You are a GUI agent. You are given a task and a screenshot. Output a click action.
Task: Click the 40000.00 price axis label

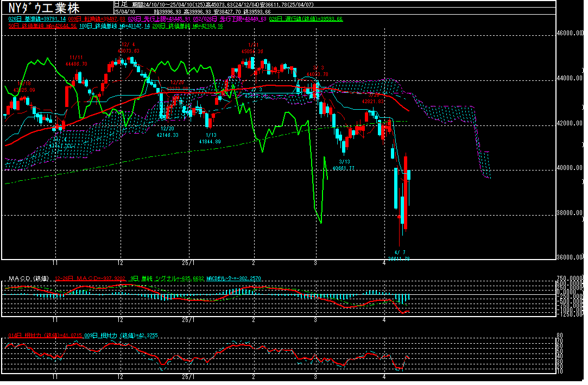click(570, 168)
